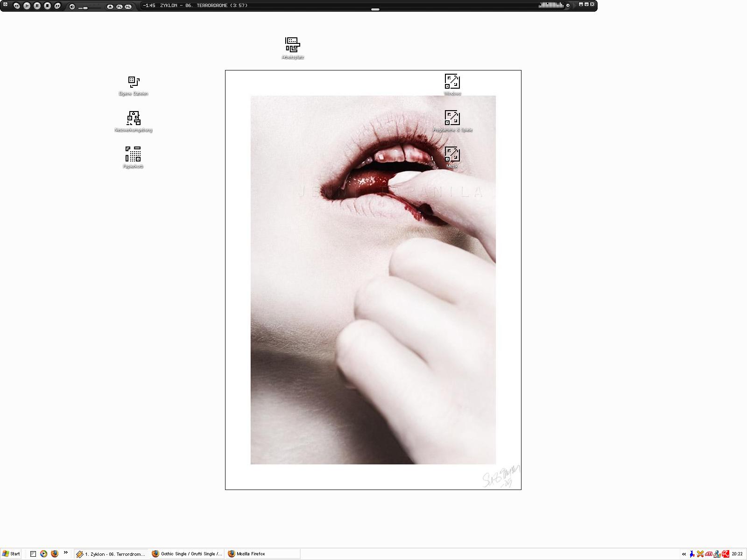The width and height of the screenshot is (747, 560).
Task: Open the Windows Start menu
Action: tap(11, 554)
